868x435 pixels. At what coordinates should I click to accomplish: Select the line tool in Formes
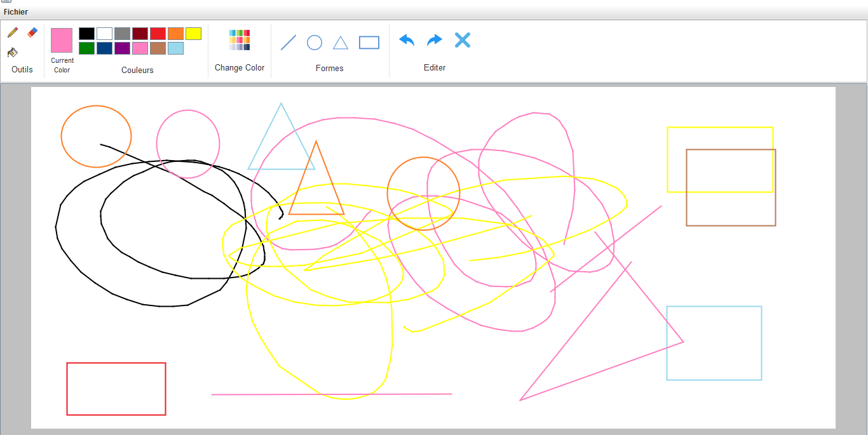tap(287, 42)
